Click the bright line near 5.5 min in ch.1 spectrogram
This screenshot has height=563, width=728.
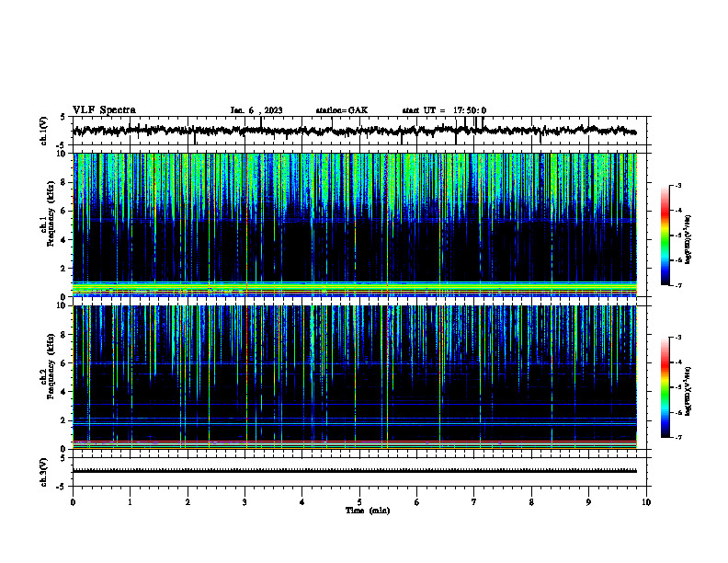[x=387, y=224]
